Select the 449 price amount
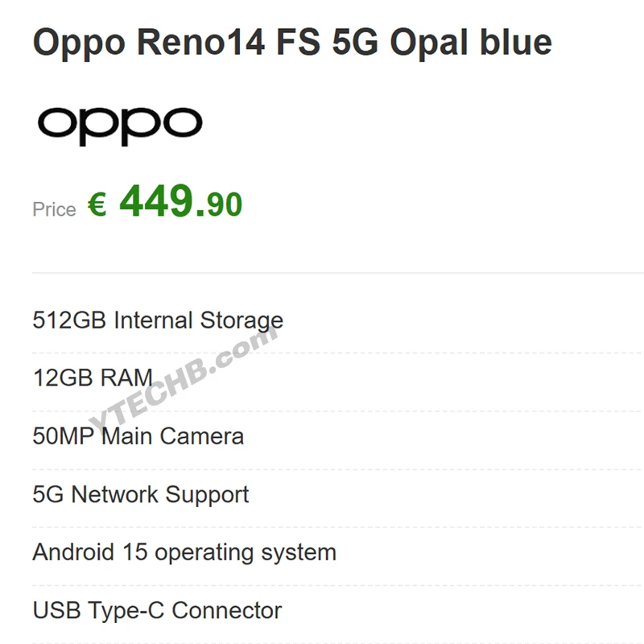Image resolution: width=644 pixels, height=644 pixels. pyautogui.click(x=156, y=201)
